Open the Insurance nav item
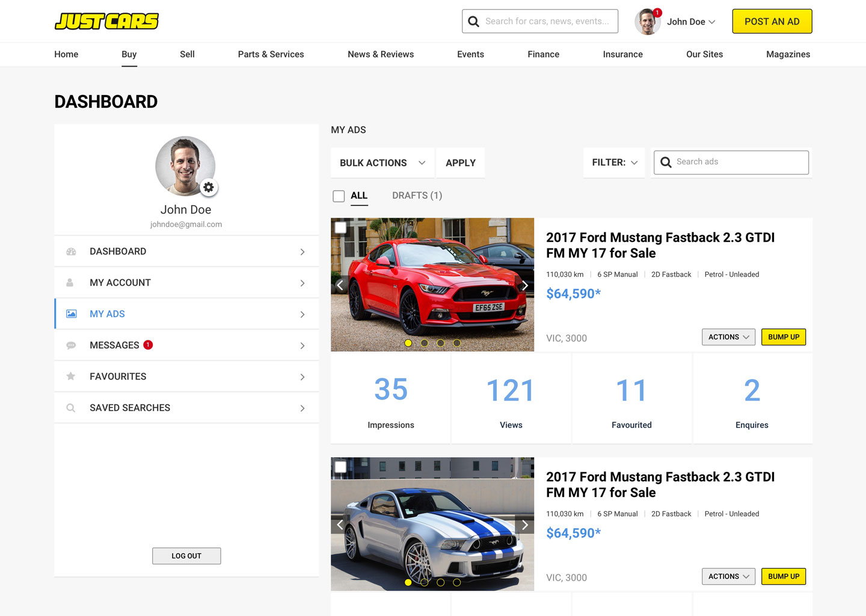Image resolution: width=866 pixels, height=616 pixels. pos(623,54)
